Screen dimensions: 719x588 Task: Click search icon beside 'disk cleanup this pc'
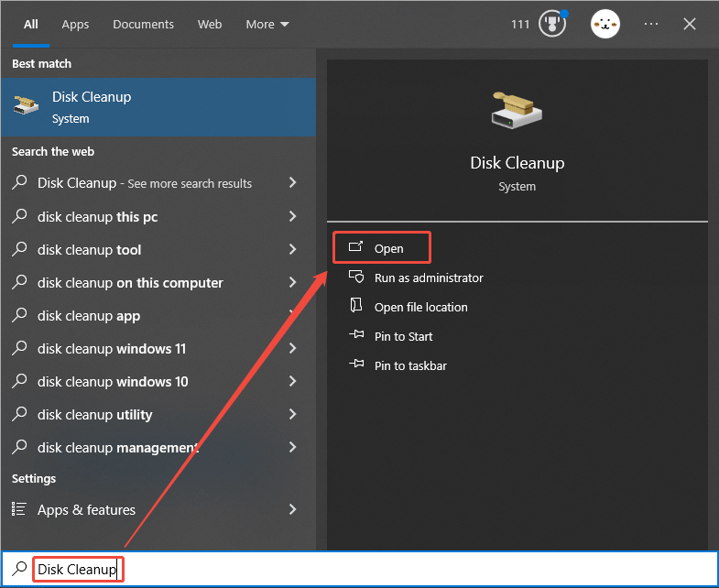(19, 215)
